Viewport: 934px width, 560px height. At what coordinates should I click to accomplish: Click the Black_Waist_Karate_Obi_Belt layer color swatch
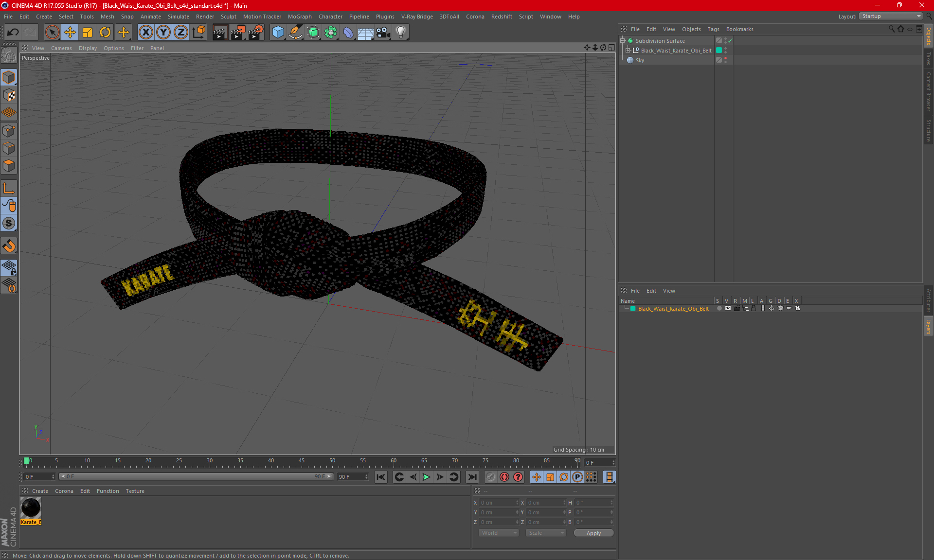tap(633, 309)
